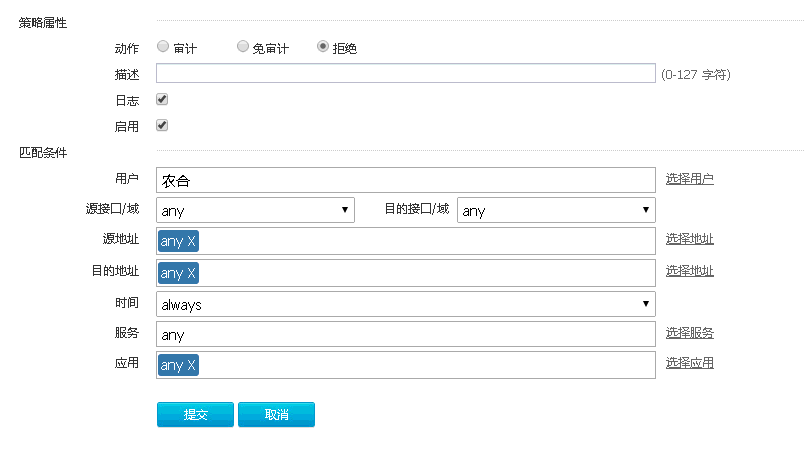
Task: Open the 选择用户 link
Action: [690, 179]
